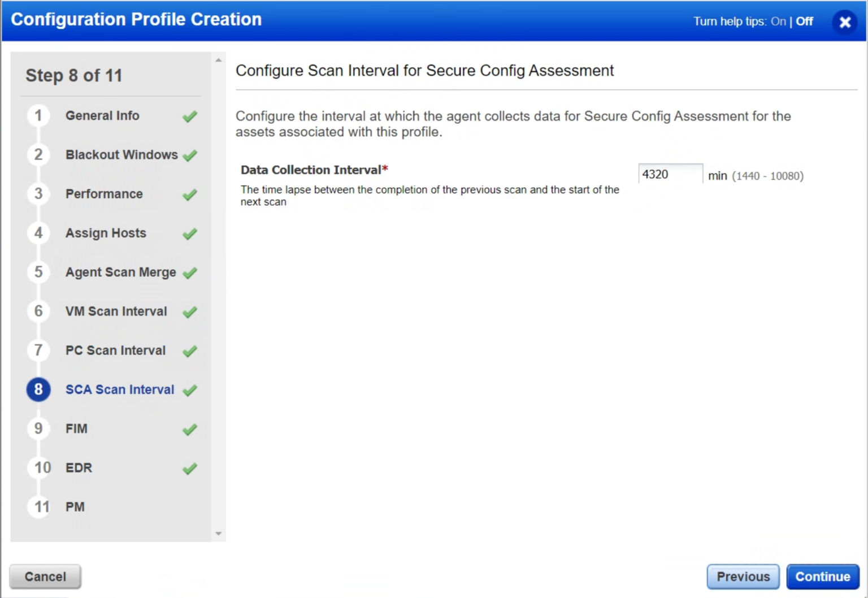
Task: Click the Previous button
Action: (743, 577)
